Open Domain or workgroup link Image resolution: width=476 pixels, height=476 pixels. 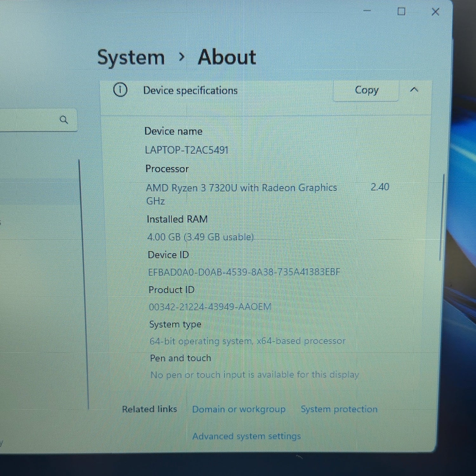pyautogui.click(x=239, y=409)
